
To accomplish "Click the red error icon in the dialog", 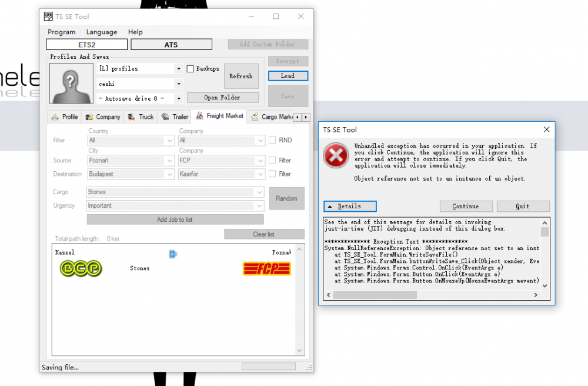I will click(336, 157).
